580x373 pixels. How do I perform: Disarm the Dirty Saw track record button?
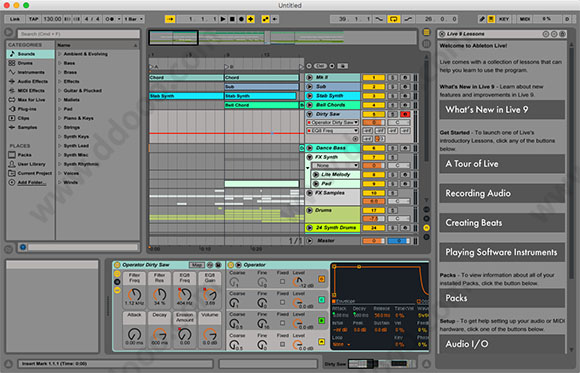coord(405,114)
